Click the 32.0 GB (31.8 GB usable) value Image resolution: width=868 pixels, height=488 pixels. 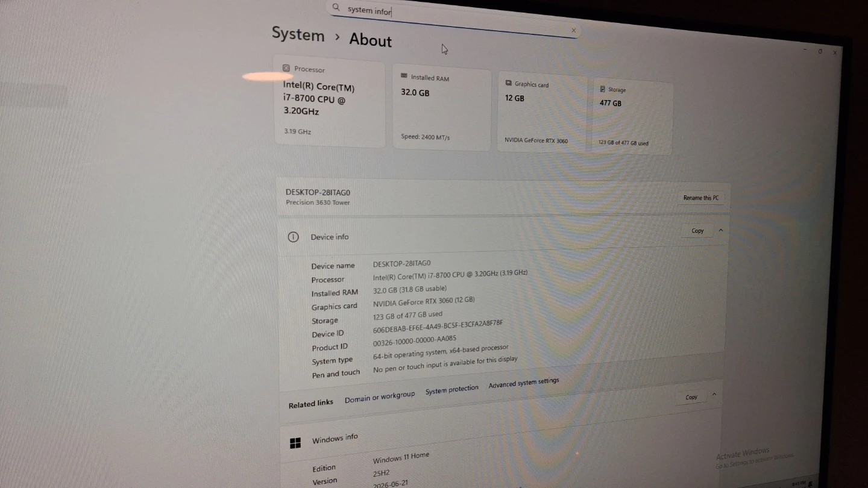[409, 289]
